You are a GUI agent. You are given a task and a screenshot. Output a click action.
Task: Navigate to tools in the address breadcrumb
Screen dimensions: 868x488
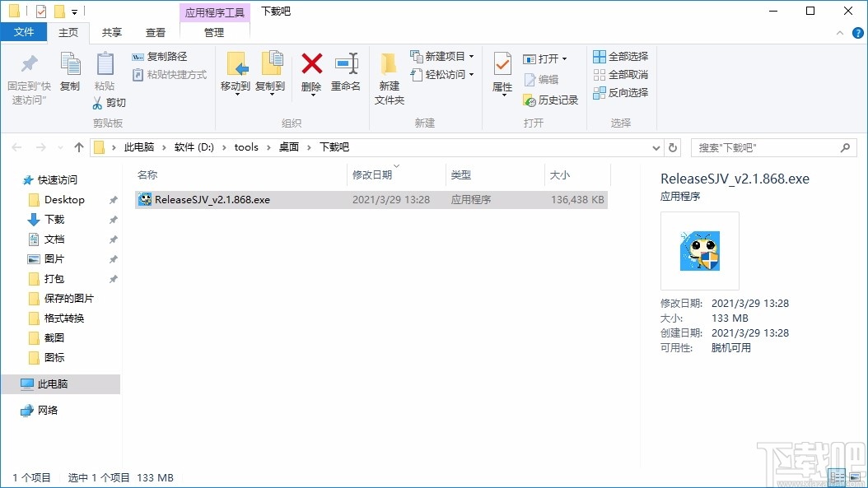[246, 146]
